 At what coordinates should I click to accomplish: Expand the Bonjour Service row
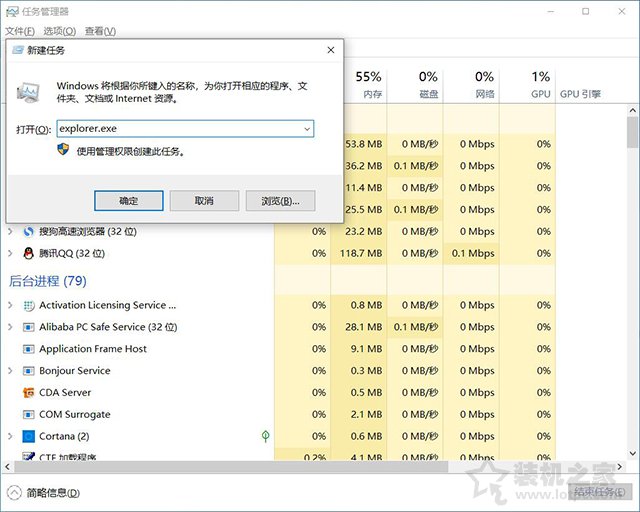(x=10, y=371)
